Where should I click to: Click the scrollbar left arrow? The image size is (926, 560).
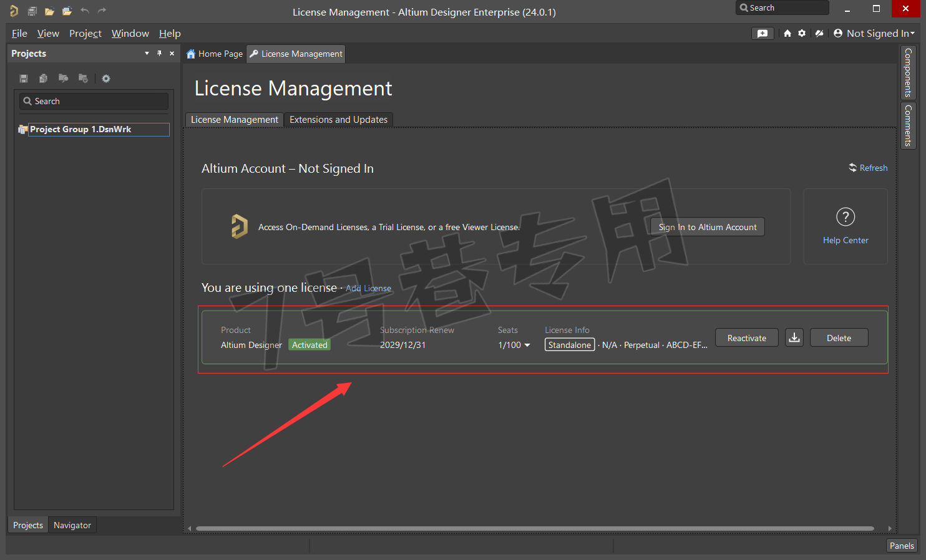pyautogui.click(x=190, y=528)
